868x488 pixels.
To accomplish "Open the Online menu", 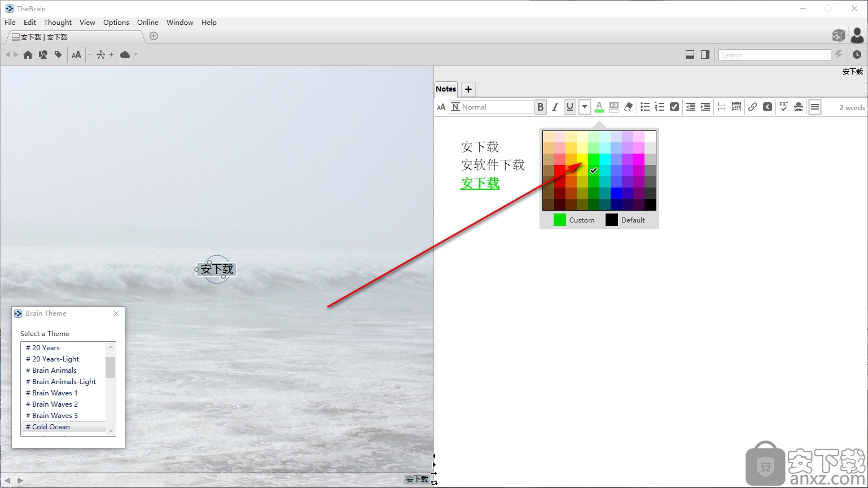I will 148,23.
